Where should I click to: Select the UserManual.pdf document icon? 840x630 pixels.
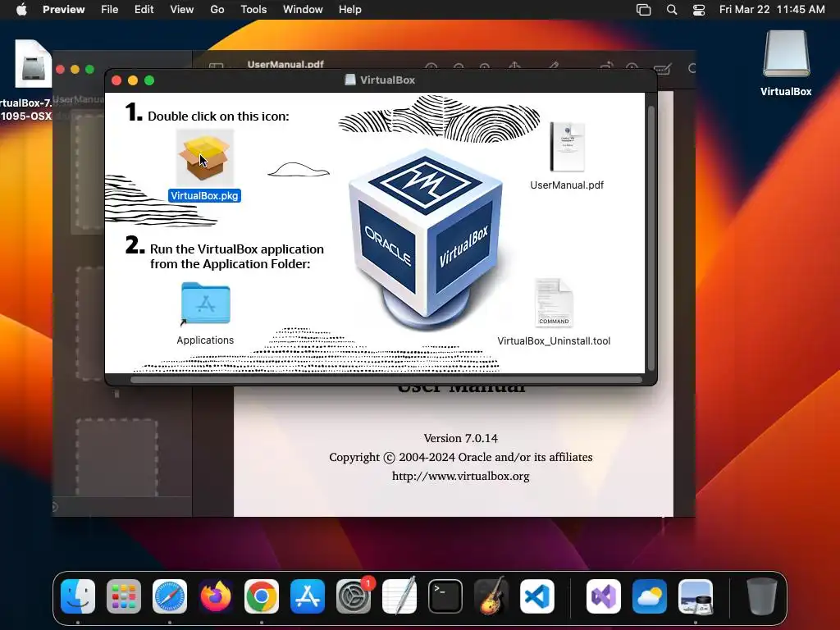568,147
